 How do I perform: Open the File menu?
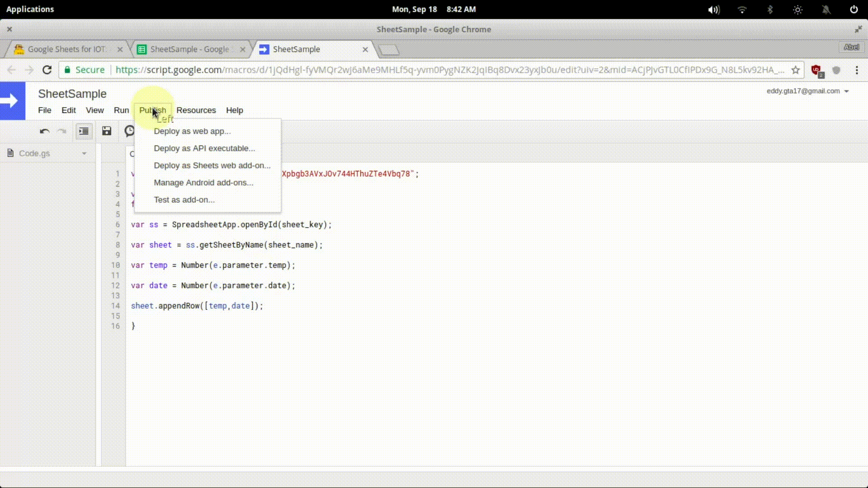(x=44, y=110)
